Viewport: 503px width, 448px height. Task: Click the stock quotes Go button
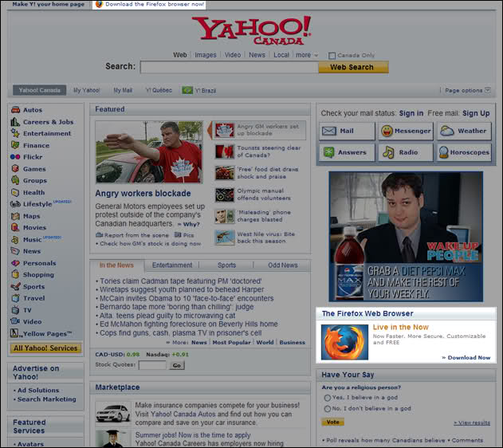coord(177,365)
